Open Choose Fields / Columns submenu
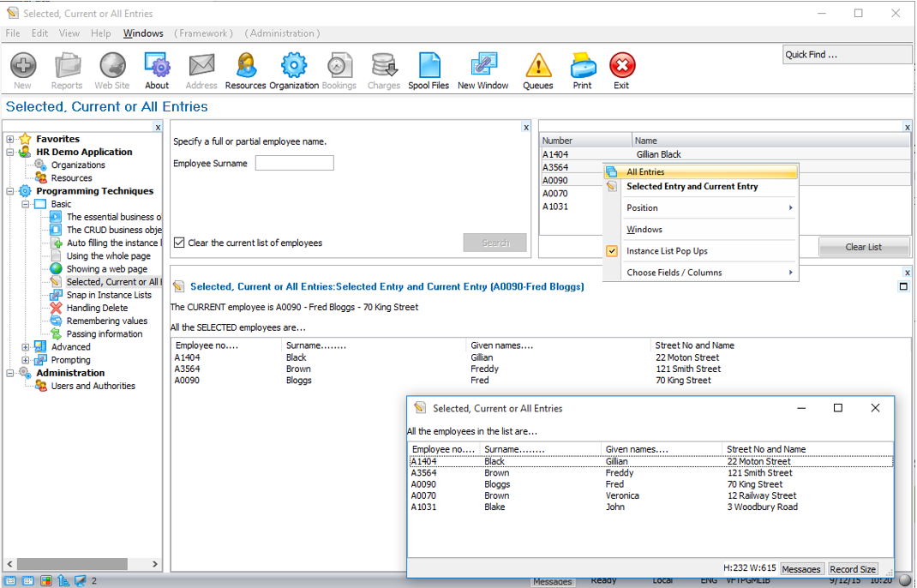 click(674, 273)
